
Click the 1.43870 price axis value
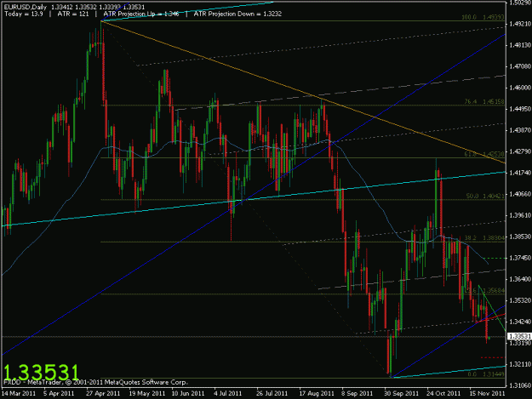[520, 130]
